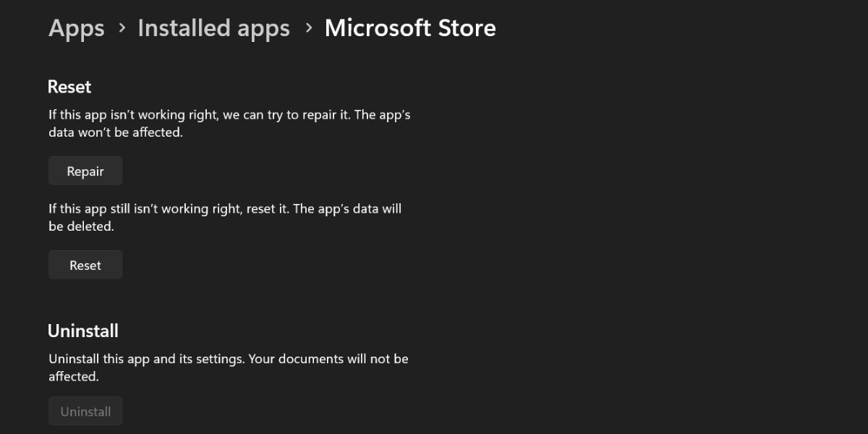Click the chevron between Apps and Installed apps
Viewport: 868px width, 434px height.
pos(121,28)
